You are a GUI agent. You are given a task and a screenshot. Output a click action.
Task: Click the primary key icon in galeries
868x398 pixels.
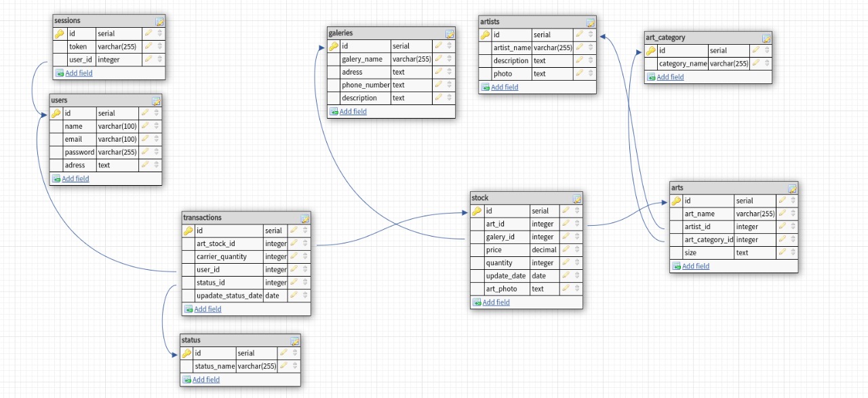333,46
